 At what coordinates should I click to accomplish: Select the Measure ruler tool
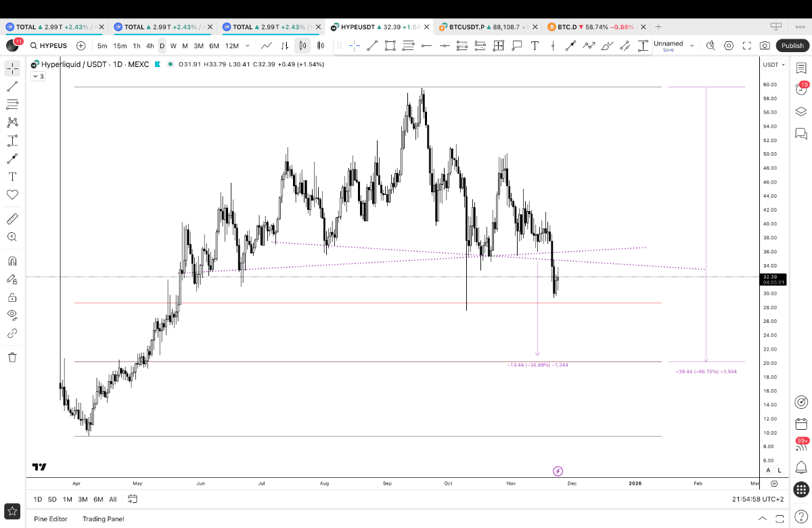12,219
